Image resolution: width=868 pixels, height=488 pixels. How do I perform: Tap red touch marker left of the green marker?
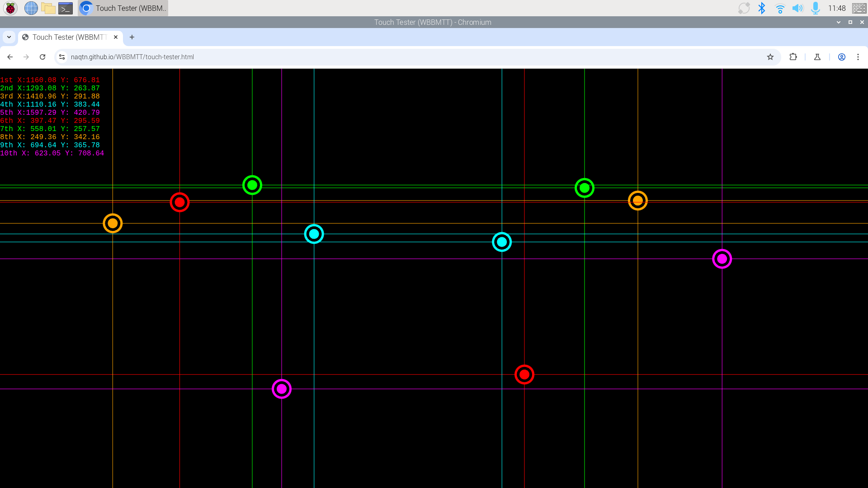pos(179,202)
